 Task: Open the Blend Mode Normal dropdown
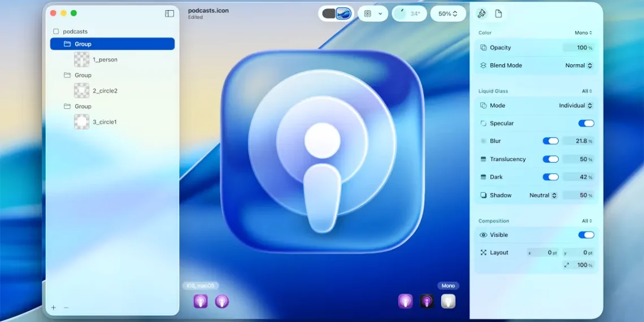(578, 66)
